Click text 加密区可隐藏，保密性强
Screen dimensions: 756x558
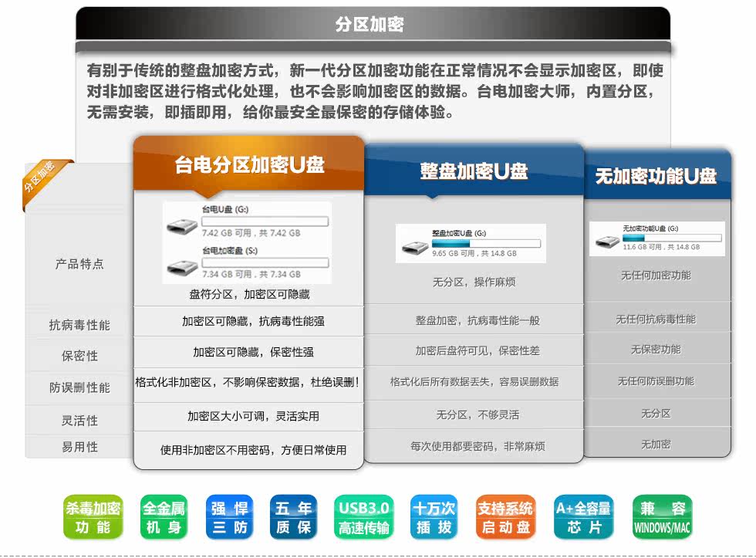click(x=253, y=352)
